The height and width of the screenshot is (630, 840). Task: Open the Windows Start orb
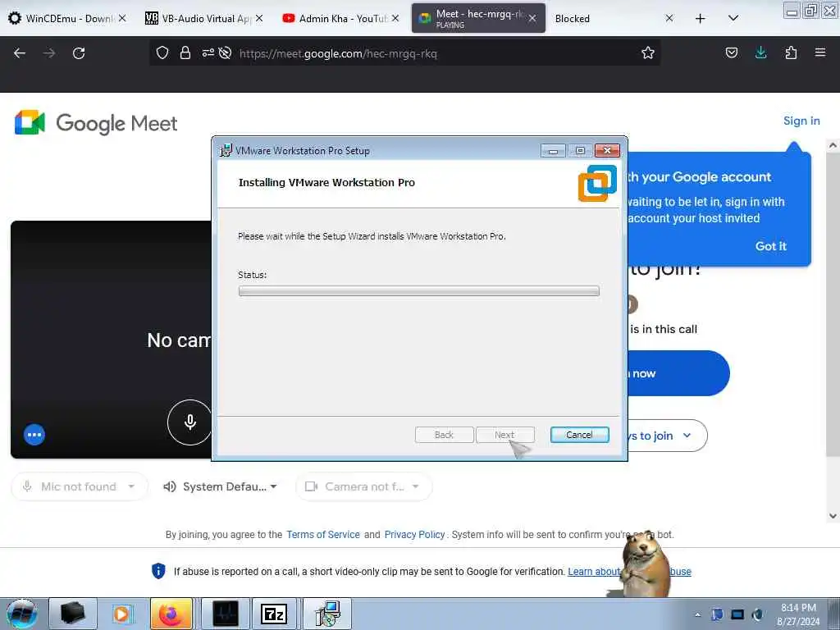pos(21,614)
